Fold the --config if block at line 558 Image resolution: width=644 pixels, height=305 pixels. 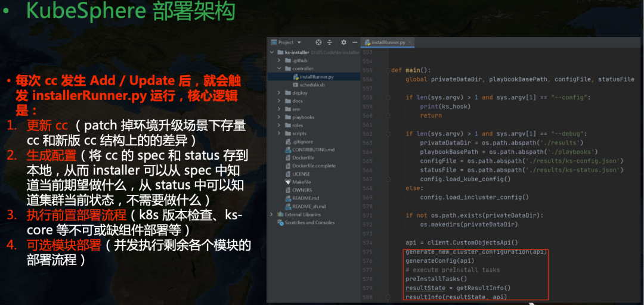click(x=388, y=98)
